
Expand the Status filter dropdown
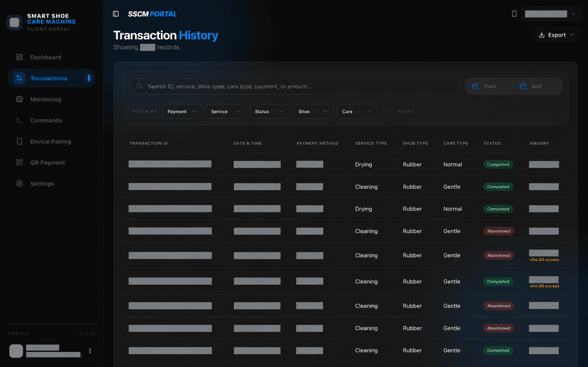[270, 111]
